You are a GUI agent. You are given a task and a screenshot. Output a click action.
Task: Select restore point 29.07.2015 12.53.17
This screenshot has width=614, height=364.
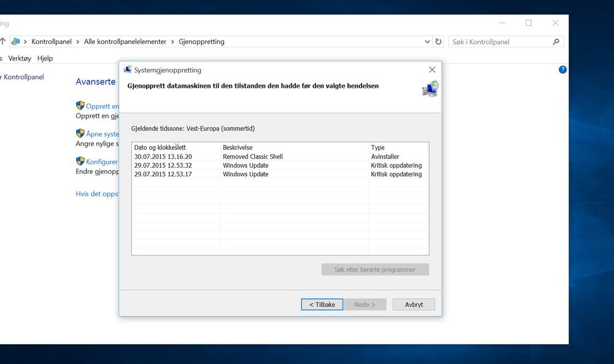[163, 174]
